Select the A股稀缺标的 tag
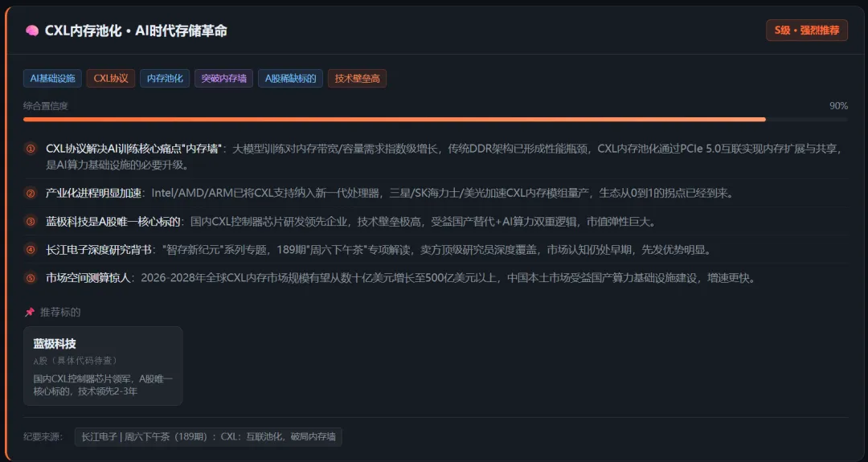This screenshot has width=868, height=462. tap(290, 79)
